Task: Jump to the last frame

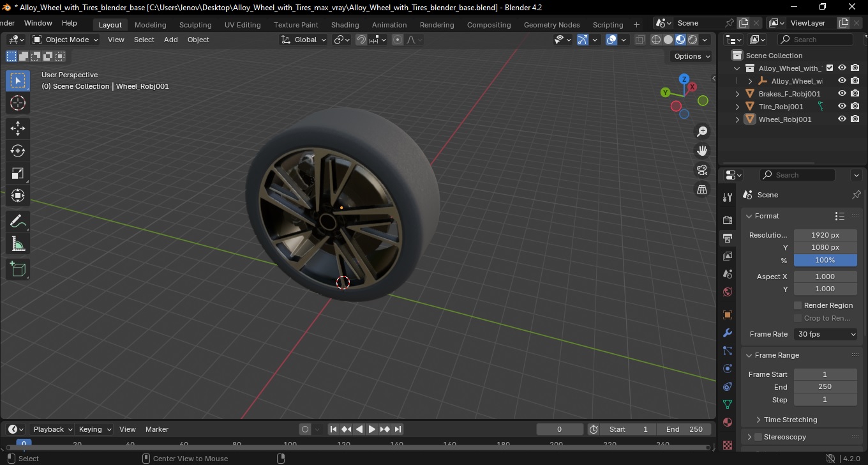Action: pyautogui.click(x=398, y=429)
